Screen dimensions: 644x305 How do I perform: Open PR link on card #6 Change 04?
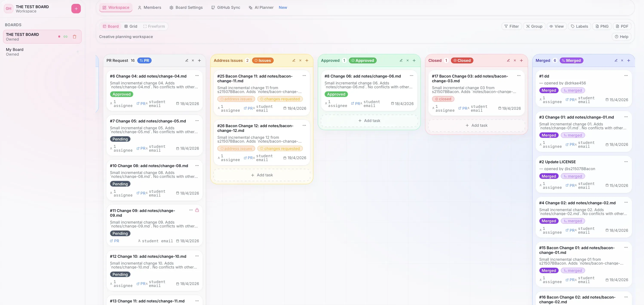141,104
